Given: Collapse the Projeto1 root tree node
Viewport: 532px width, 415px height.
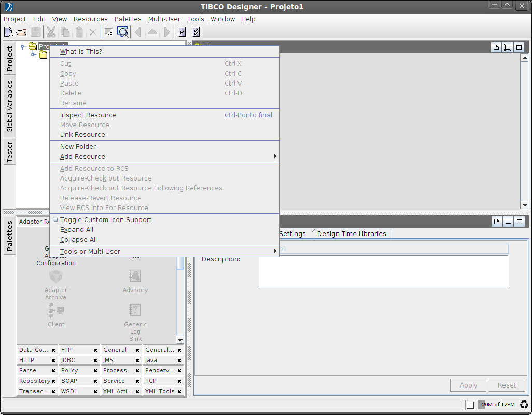Looking at the screenshot, I should pos(22,47).
